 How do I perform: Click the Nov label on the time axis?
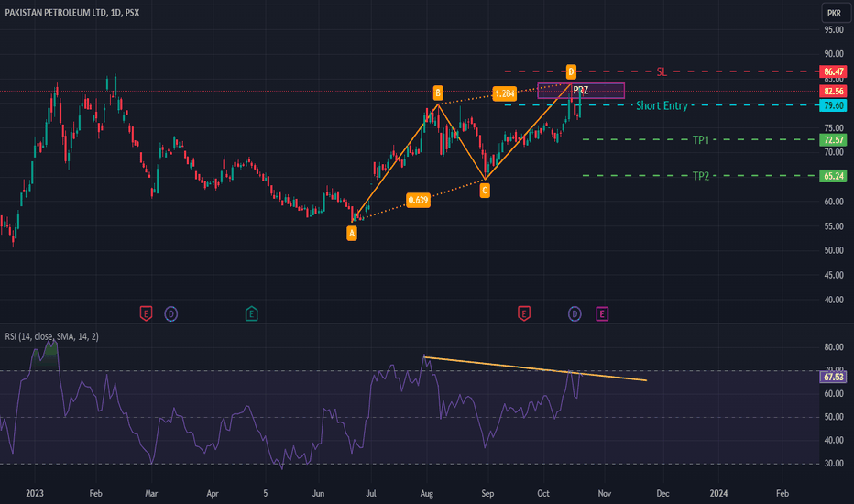[605, 494]
